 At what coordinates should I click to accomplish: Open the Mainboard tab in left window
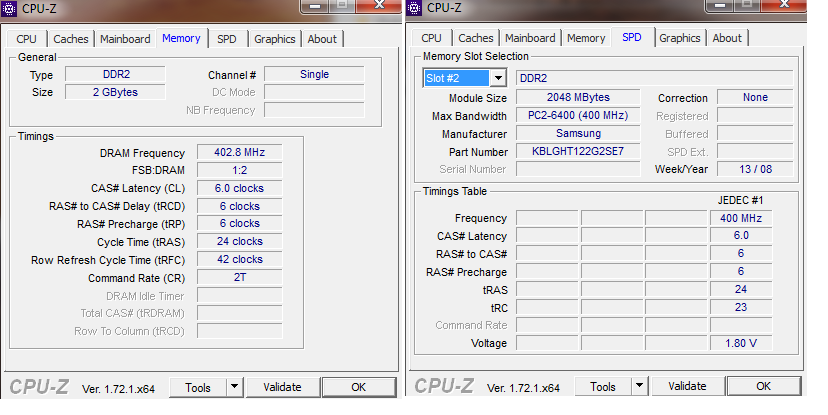click(125, 39)
